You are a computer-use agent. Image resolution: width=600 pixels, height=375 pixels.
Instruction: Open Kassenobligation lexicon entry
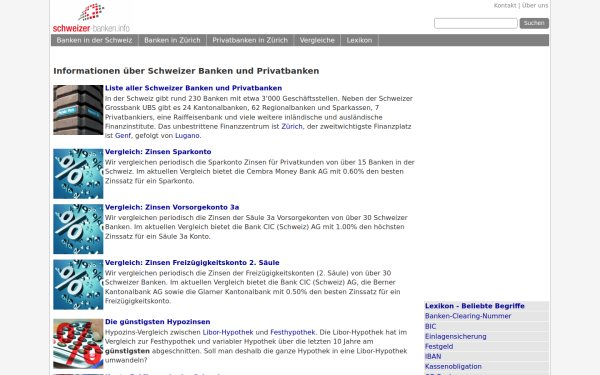coord(453,366)
